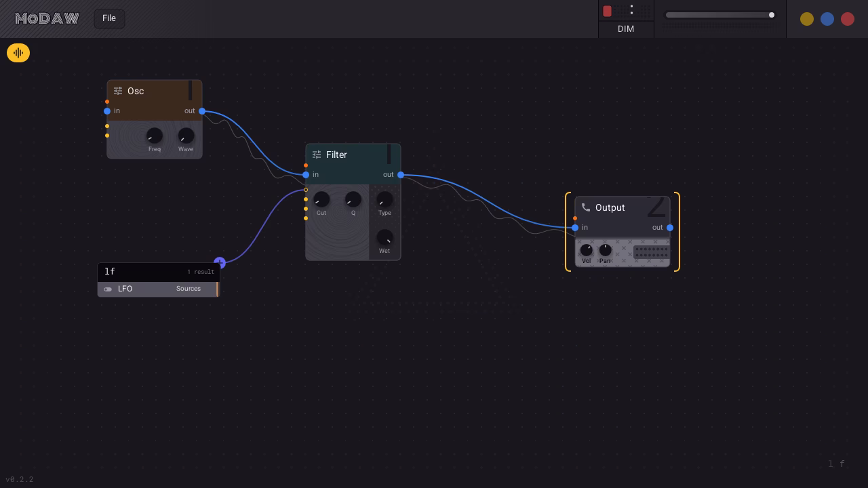Click the Wet knob on the Filter node

click(x=384, y=237)
